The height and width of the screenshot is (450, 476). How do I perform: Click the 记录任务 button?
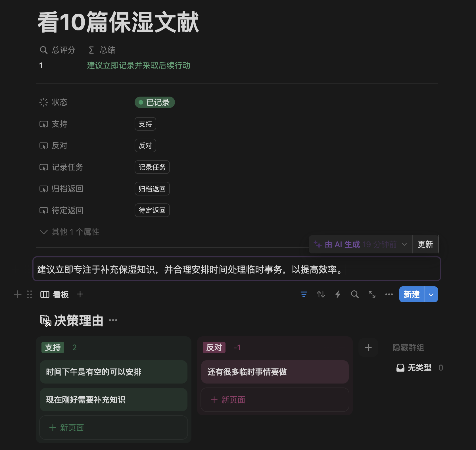pyautogui.click(x=152, y=167)
